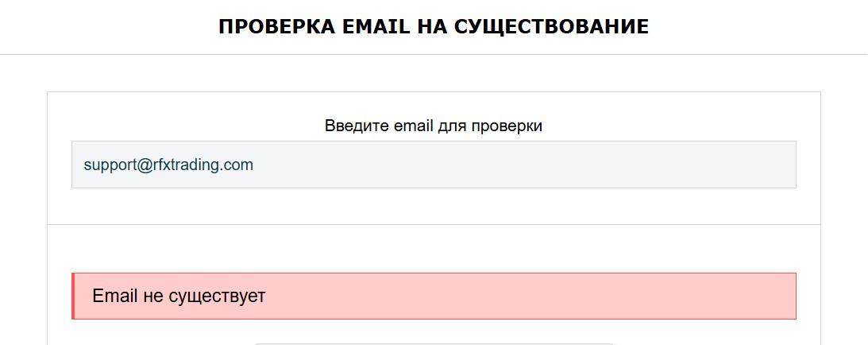Click the partially visible button below the error alert
Screen dimensions: 868x345
tap(434, 343)
